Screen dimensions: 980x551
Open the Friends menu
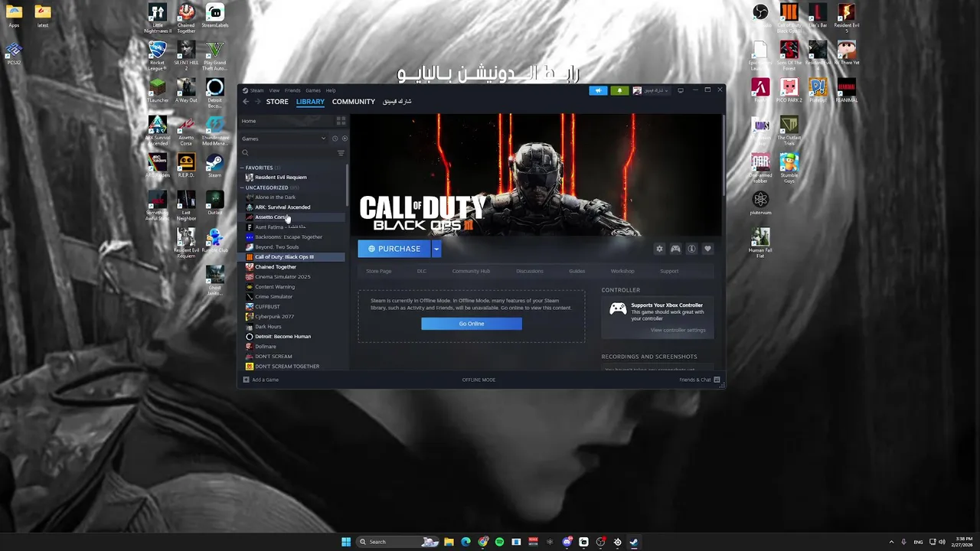click(292, 90)
